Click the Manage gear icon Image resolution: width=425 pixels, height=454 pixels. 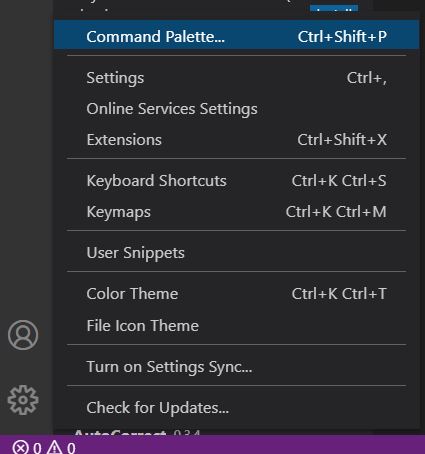click(23, 400)
